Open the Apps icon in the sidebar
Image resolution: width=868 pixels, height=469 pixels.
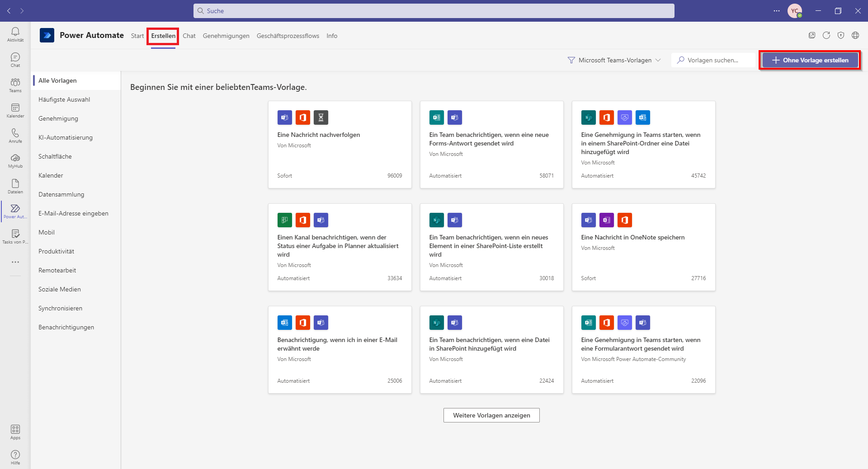pos(15,431)
